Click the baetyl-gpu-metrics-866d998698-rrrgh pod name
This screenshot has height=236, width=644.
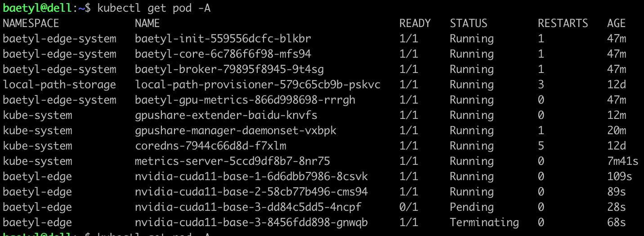point(245,100)
